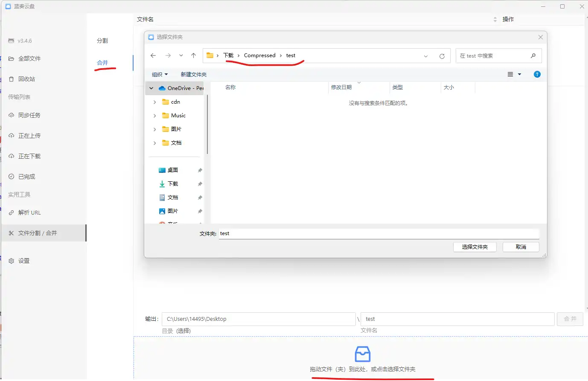
Task: Navigate up one folder level
Action: pyautogui.click(x=193, y=55)
